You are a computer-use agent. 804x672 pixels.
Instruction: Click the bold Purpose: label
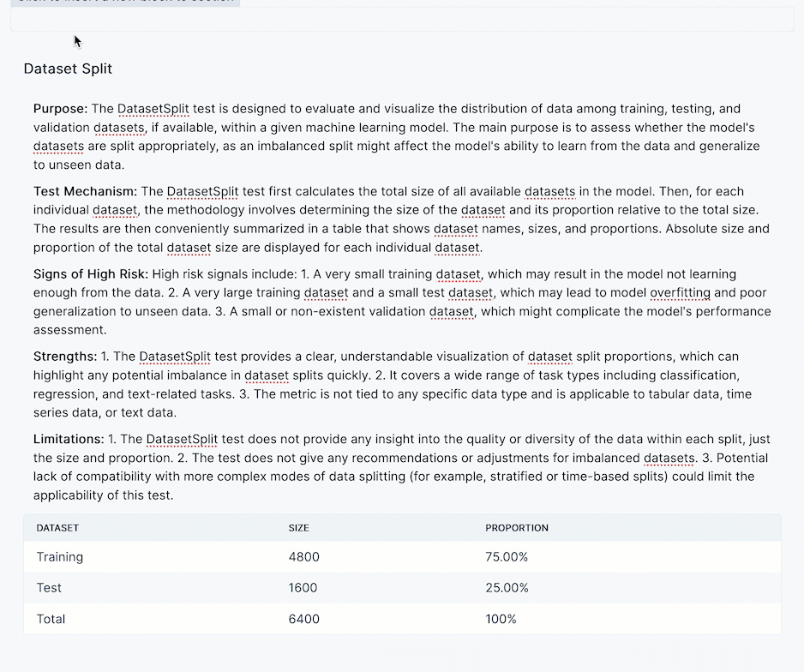(x=60, y=109)
